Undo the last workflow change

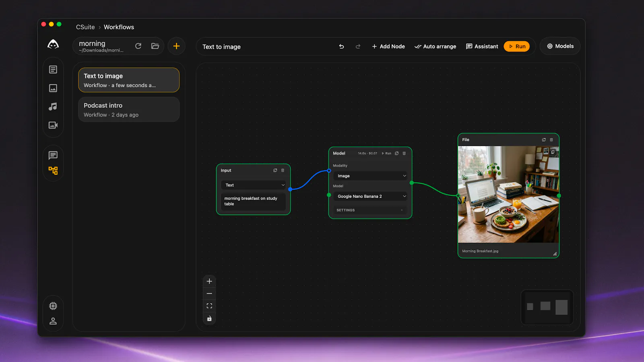tap(341, 46)
